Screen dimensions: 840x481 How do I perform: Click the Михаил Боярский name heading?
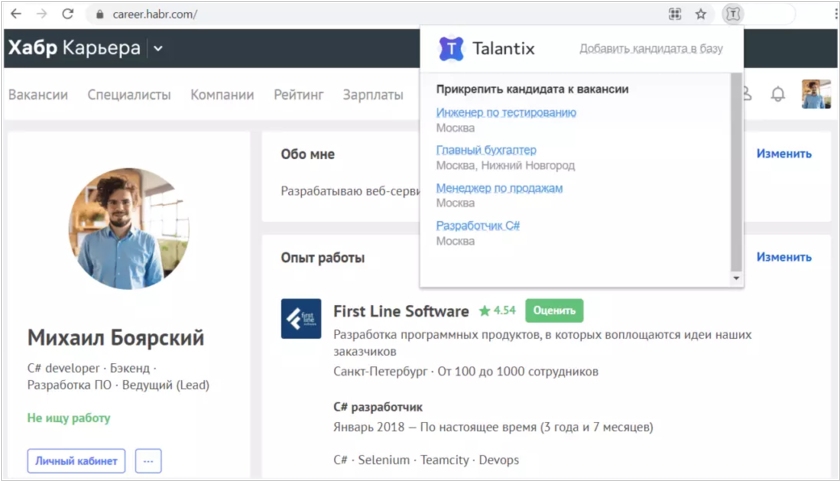point(116,338)
